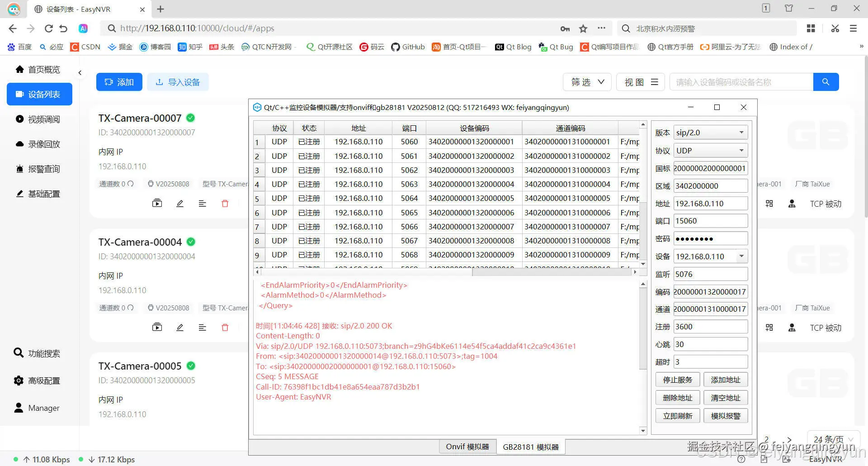Open 基础配置 basic configuration in sidebar
868x466 pixels.
pos(38,194)
